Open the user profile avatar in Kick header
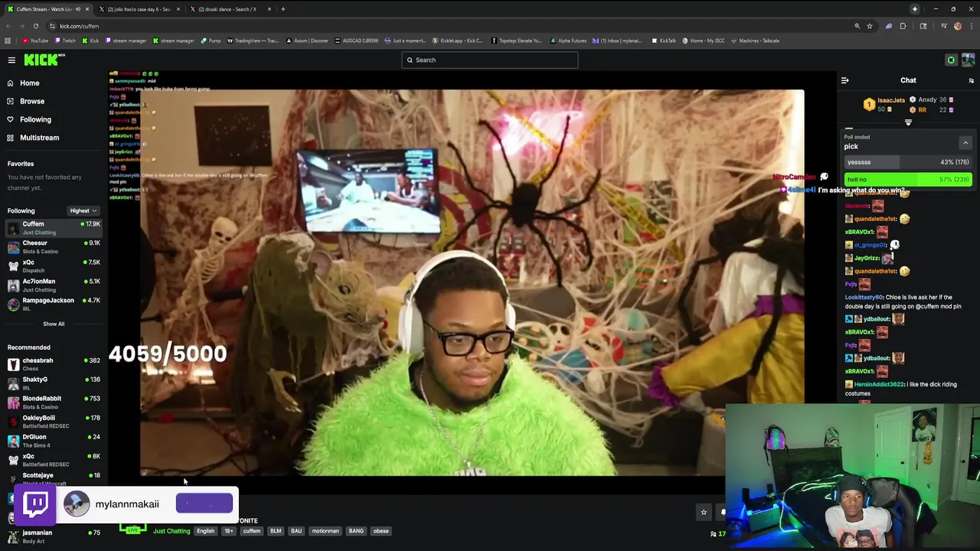Viewport: 980px width, 551px height. click(x=968, y=60)
